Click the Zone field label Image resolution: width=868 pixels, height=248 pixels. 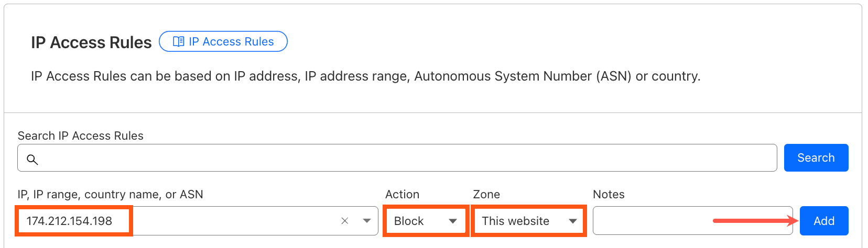coord(486,194)
